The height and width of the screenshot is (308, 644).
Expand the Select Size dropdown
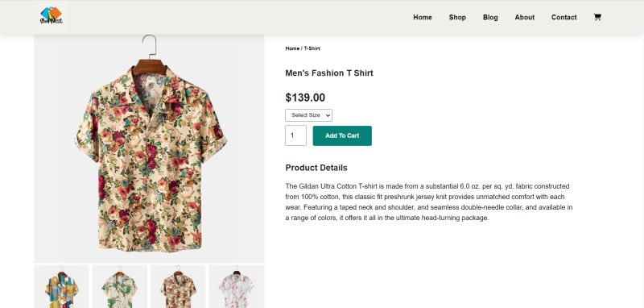(308, 115)
